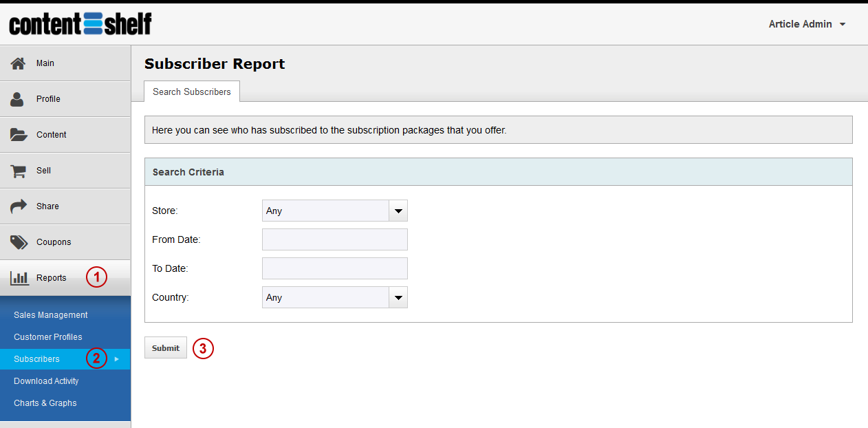Click the arrow icon beside Share
This screenshot has width=868, height=428.
tap(19, 206)
